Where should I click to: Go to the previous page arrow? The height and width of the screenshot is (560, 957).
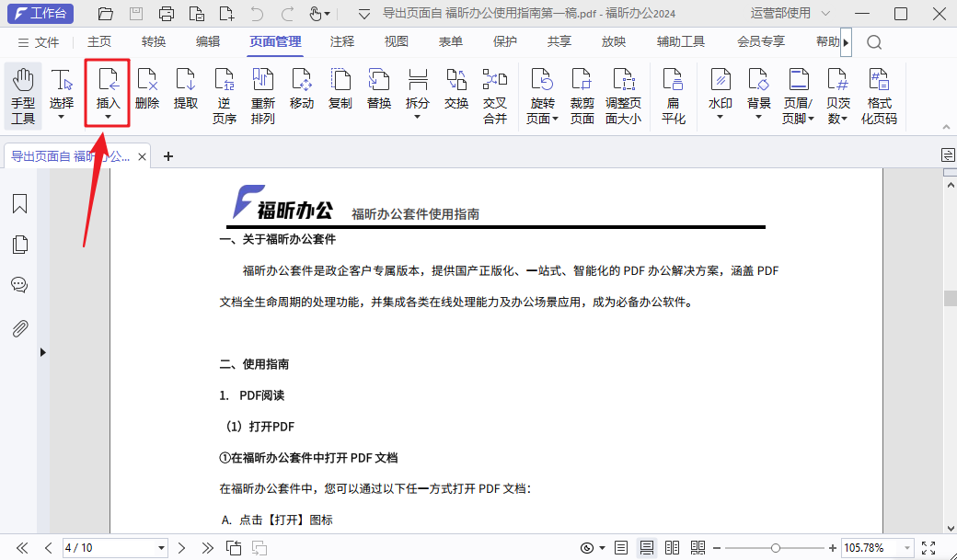click(x=48, y=548)
